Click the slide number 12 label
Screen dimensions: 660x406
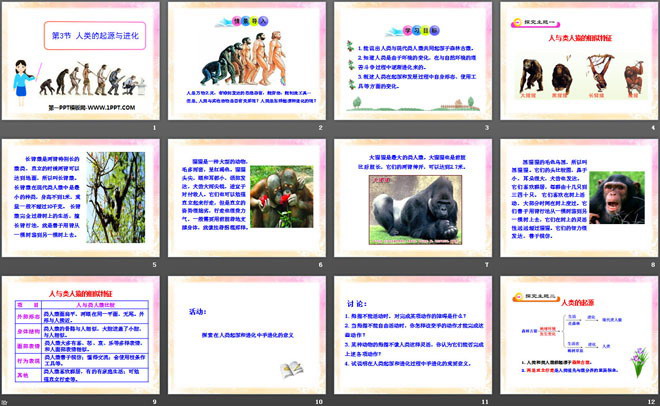[652, 402]
